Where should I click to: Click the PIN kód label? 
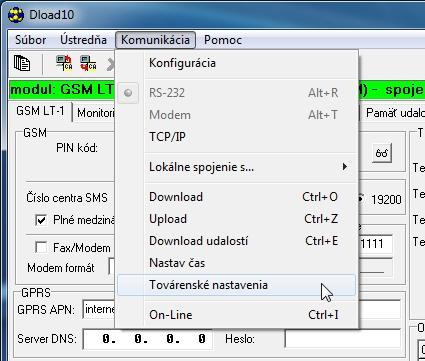77,148
